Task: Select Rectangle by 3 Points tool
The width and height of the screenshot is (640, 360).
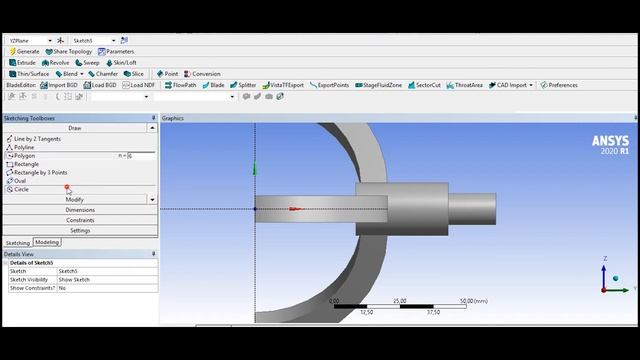Action: [x=37, y=172]
